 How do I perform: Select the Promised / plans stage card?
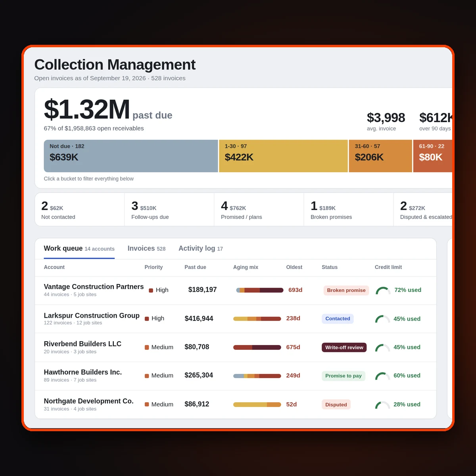[259, 209]
